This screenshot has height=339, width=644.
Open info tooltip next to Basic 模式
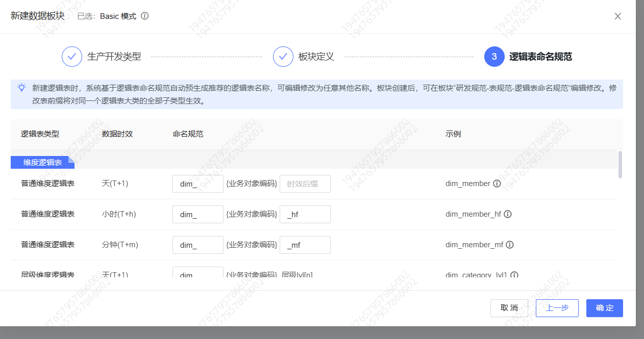pyautogui.click(x=144, y=16)
